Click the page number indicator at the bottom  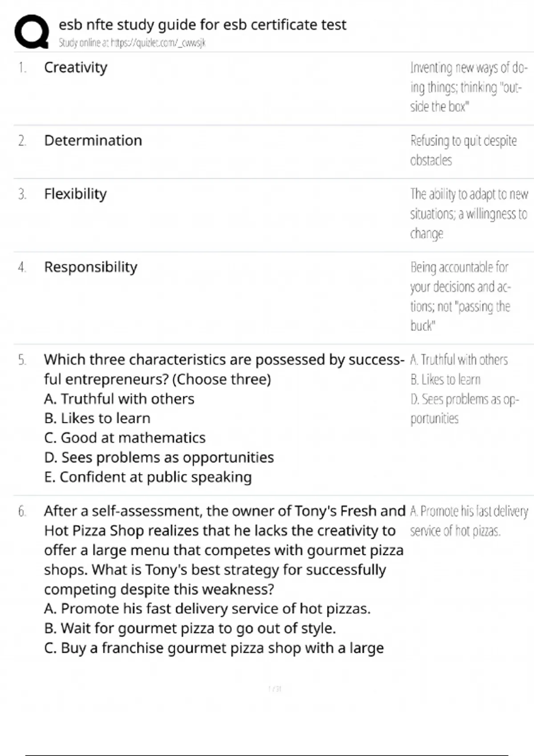click(275, 689)
